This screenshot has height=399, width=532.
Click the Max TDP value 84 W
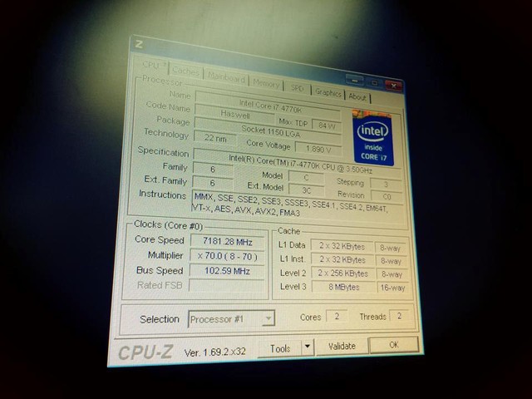[x=327, y=126]
